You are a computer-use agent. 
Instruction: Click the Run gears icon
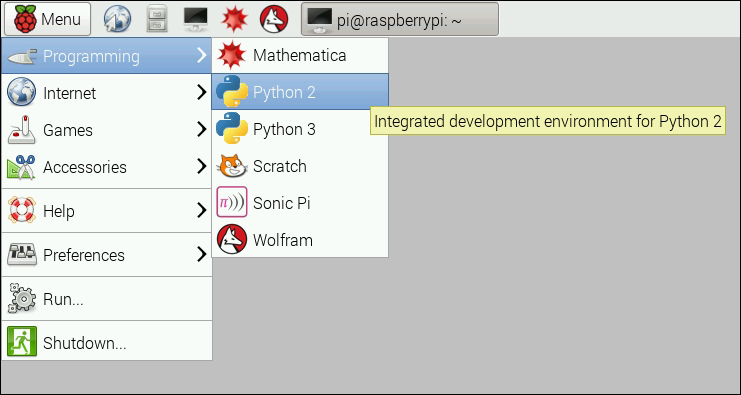(x=21, y=299)
